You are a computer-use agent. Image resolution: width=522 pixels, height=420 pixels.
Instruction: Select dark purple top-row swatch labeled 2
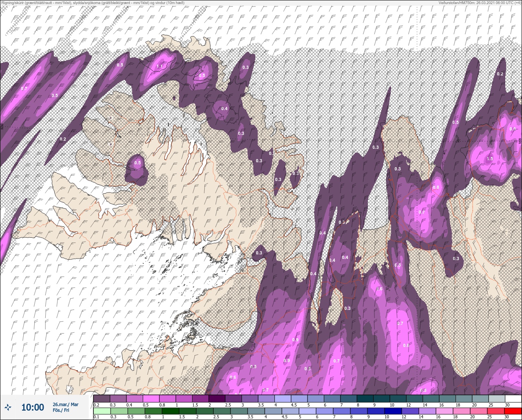(217, 398)
